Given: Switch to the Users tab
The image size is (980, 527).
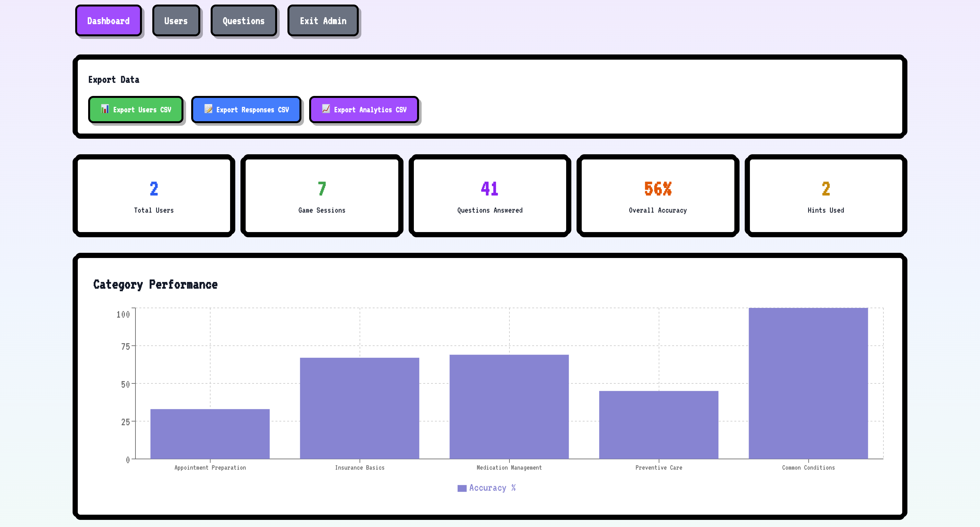Looking at the screenshot, I should (x=176, y=21).
